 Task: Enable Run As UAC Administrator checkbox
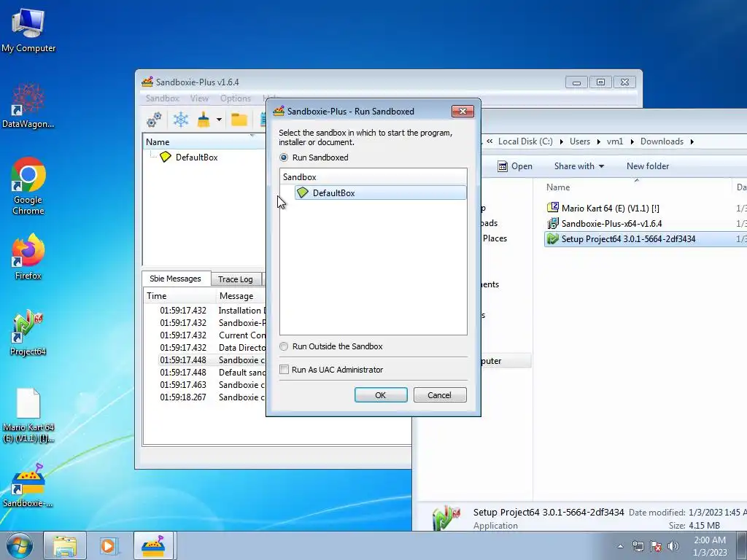click(x=284, y=370)
